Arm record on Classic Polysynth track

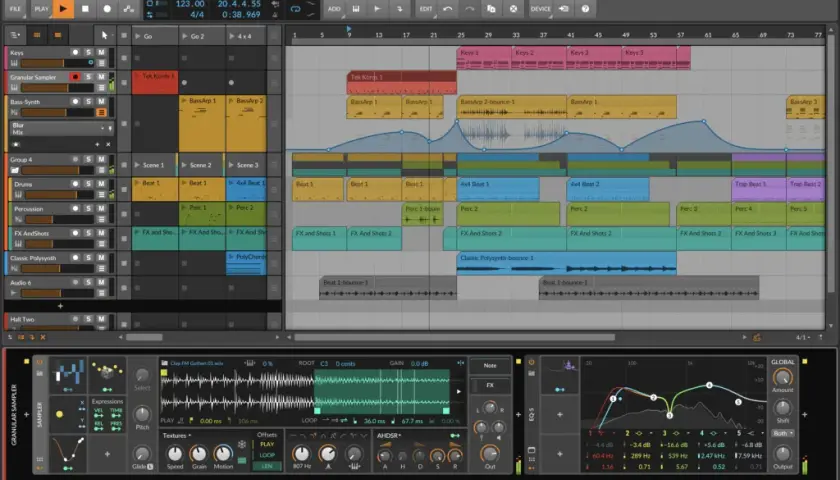click(76, 258)
